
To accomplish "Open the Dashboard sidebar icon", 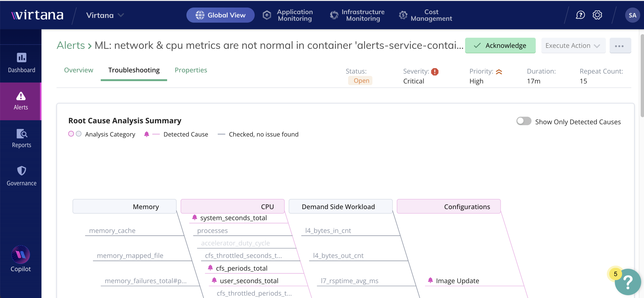I will (x=22, y=58).
